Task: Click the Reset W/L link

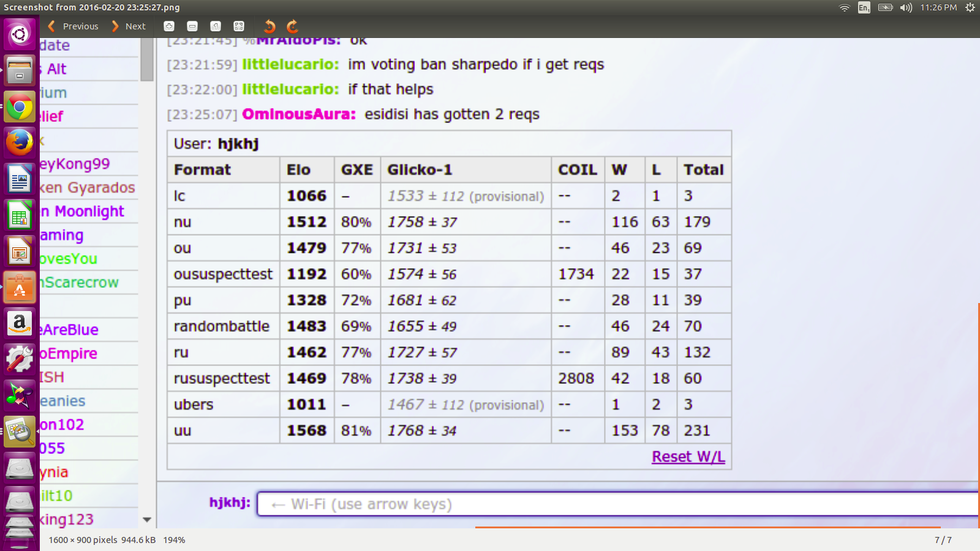Action: (688, 457)
